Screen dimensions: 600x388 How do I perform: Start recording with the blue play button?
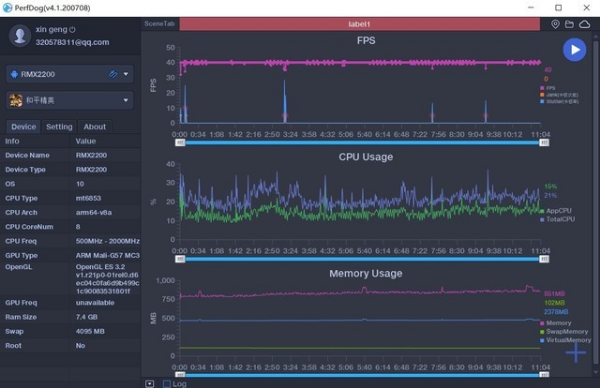574,50
